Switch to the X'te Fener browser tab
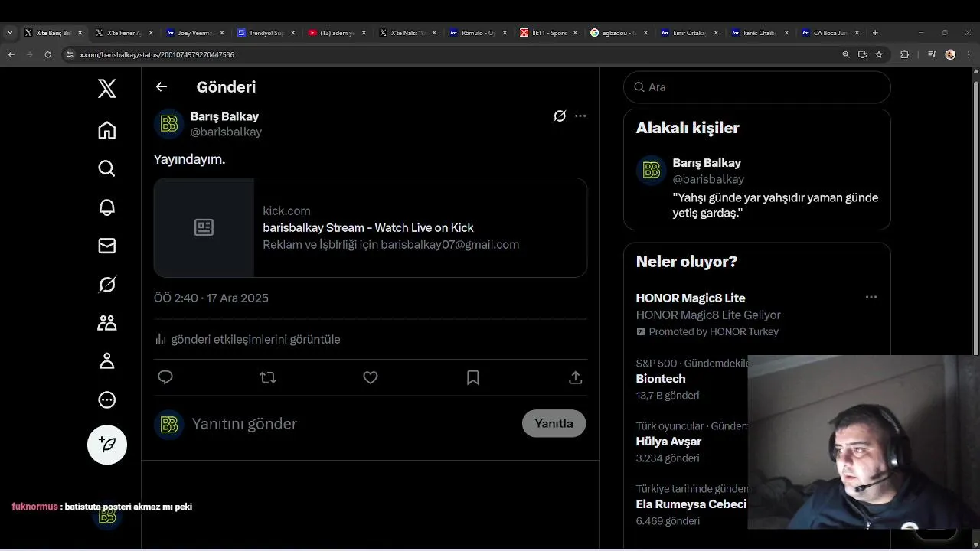 pos(124,33)
